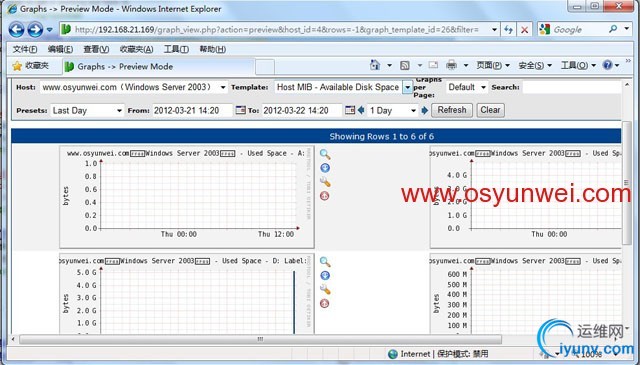Image resolution: width=640 pixels, height=365 pixels.
Task: Export CSV for Used Space D: graph
Action: [x=325, y=276]
